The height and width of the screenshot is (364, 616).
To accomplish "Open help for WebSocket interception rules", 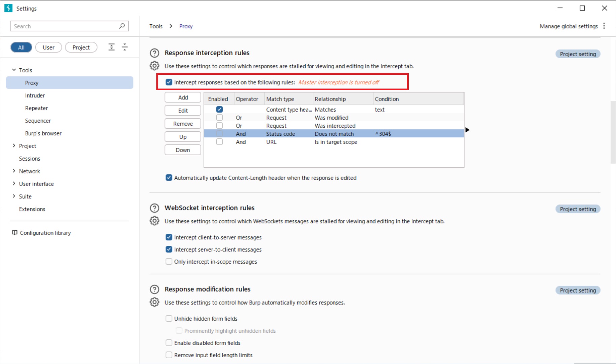I will tap(154, 208).
